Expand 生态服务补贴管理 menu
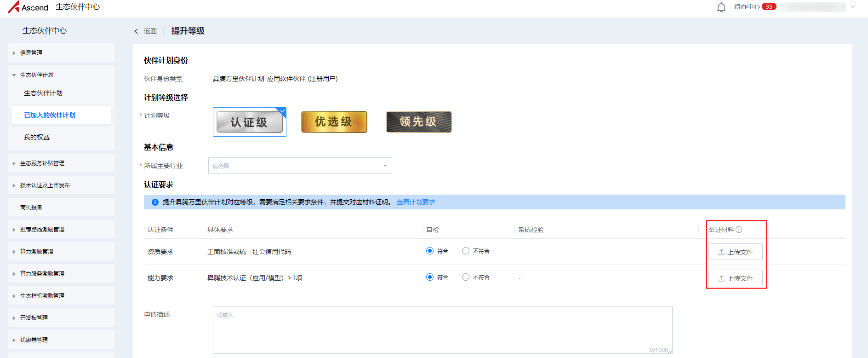Image resolution: width=868 pixels, height=358 pixels. (61, 163)
